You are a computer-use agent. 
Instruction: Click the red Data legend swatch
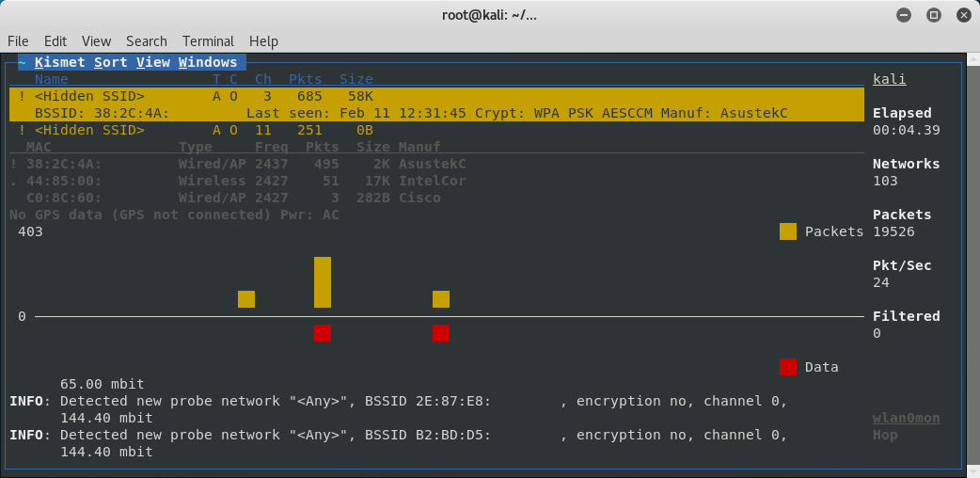[788, 367]
